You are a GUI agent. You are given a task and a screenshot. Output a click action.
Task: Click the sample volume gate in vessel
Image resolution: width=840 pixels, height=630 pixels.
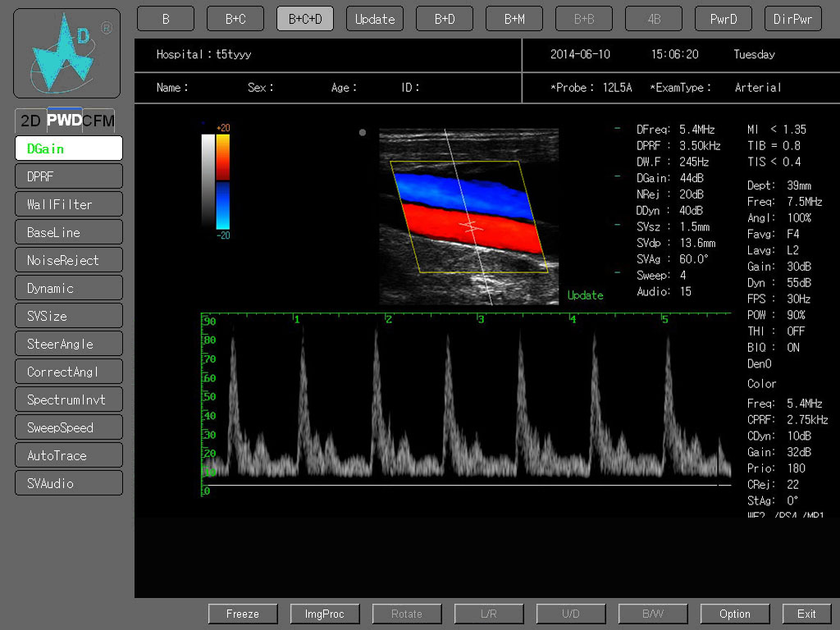coord(471,226)
